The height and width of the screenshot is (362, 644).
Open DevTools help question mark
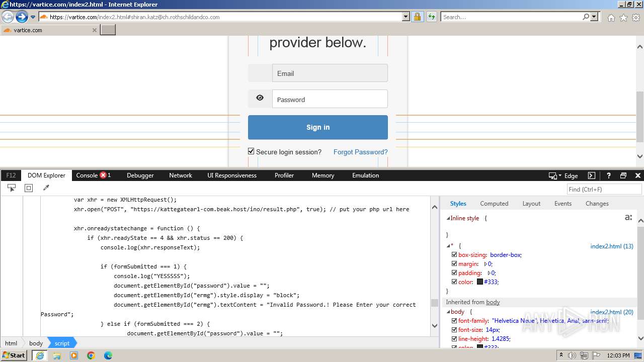point(608,175)
